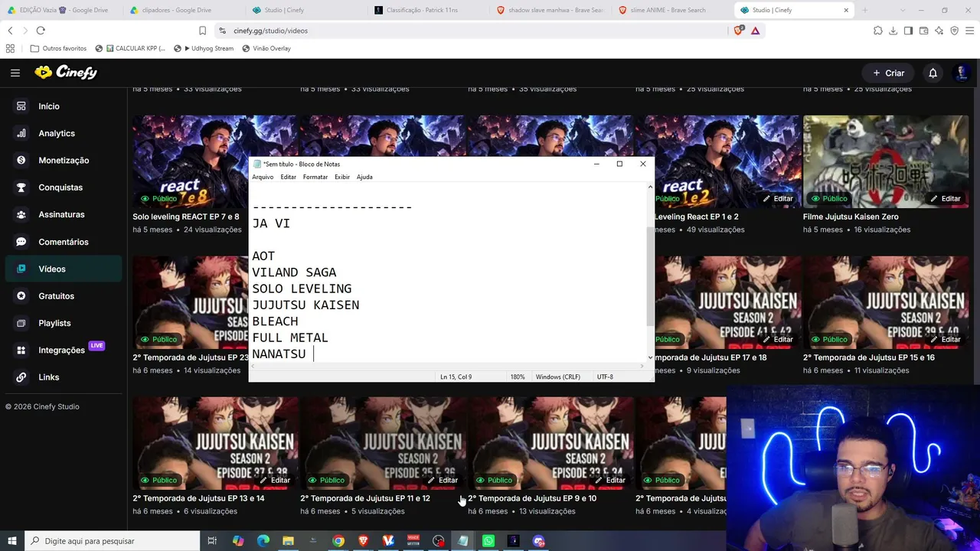Edit the Leveling React EP 1 e 2 video
980x551 pixels.
[777, 199]
